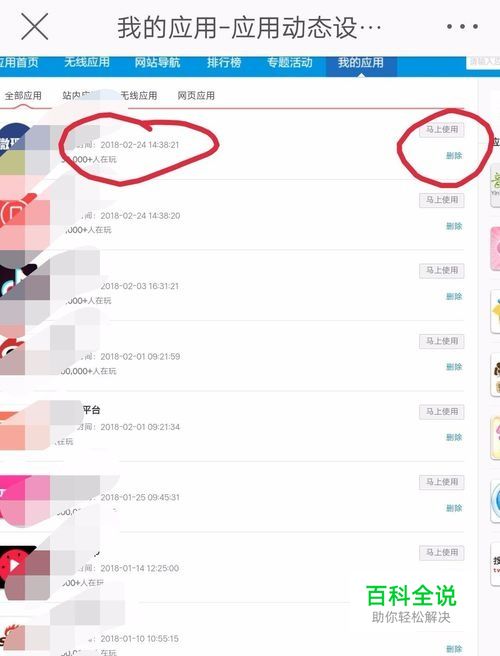Close the page with the X icon
The image size is (500, 656).
(35, 26)
